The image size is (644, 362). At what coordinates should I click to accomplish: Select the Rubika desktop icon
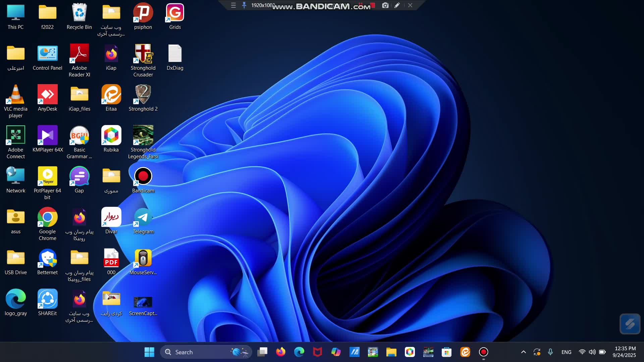coord(111,139)
